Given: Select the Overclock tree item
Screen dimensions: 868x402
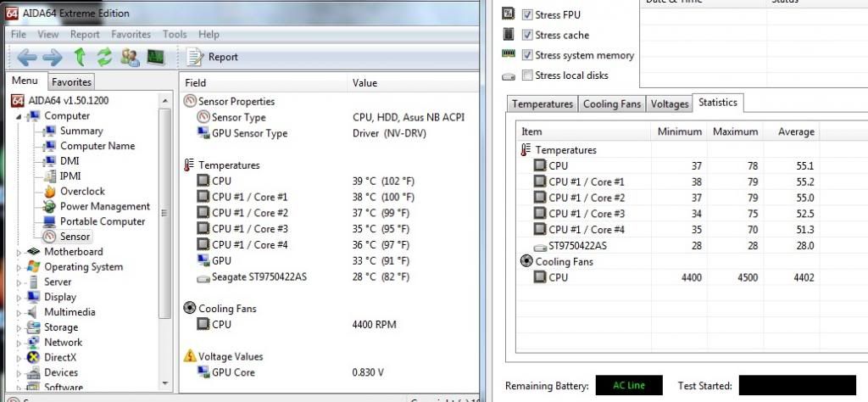Looking at the screenshot, I should [82, 192].
